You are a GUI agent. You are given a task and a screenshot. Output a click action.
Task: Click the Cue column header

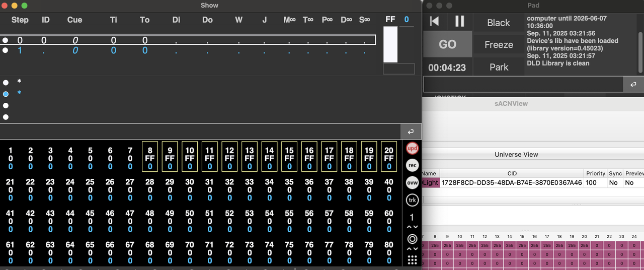coord(74,20)
